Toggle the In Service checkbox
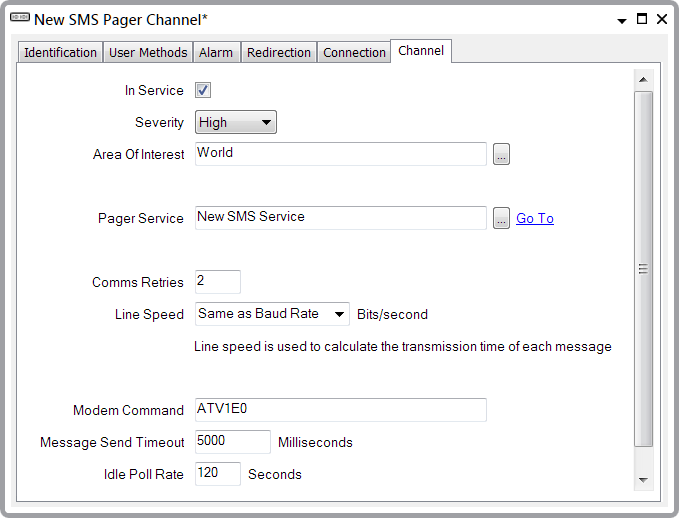Image resolution: width=679 pixels, height=518 pixels. (x=203, y=91)
